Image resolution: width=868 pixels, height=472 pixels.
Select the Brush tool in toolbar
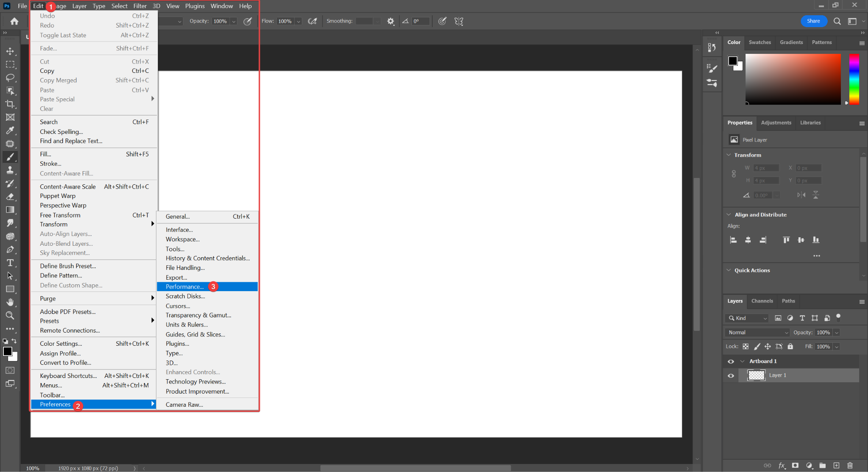click(9, 156)
